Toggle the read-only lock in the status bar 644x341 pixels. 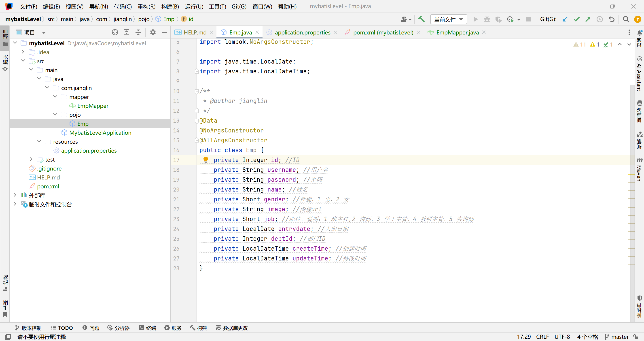coord(636,337)
